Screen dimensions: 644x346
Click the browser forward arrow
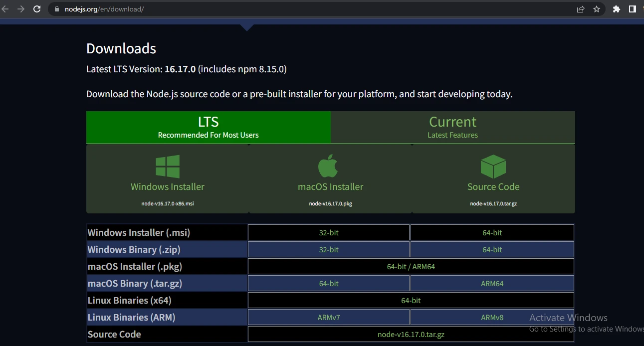point(21,9)
